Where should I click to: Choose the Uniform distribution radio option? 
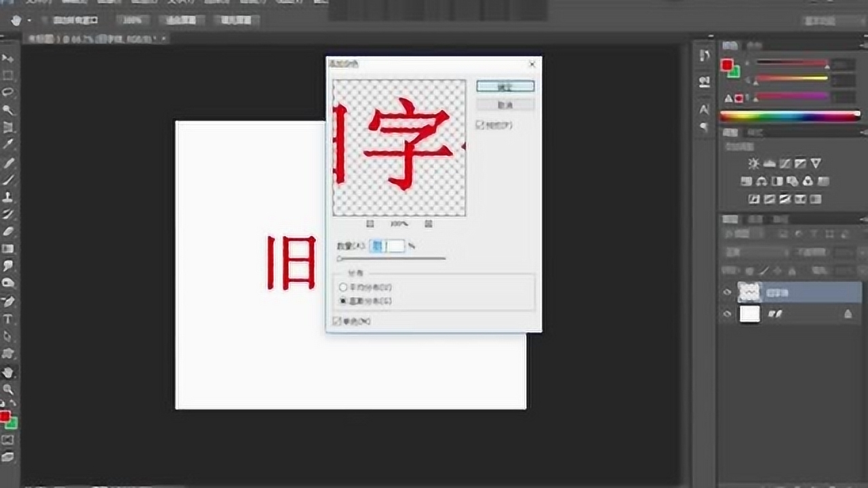[x=343, y=287]
